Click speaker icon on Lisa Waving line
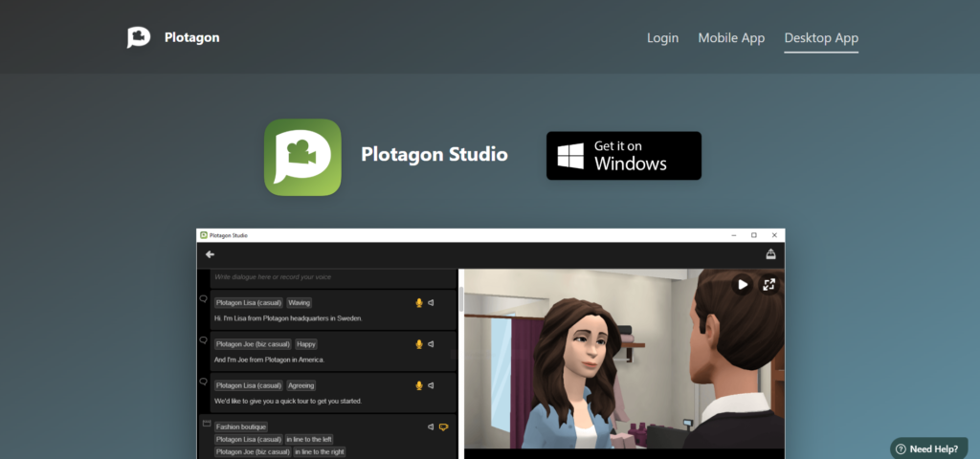Screen dimensions: 980x459 431,303
